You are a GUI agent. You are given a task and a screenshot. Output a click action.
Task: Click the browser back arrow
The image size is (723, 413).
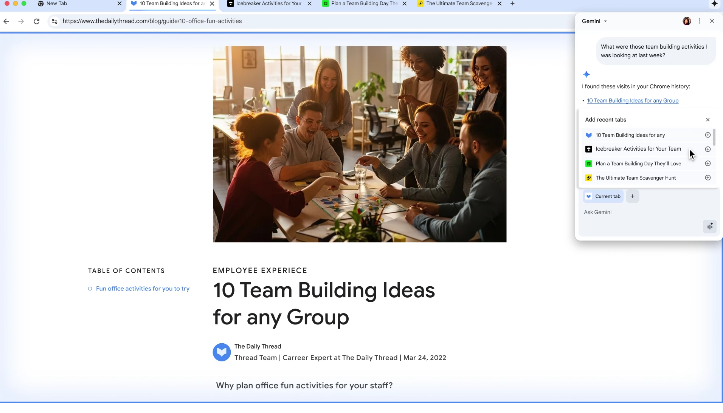click(x=8, y=21)
